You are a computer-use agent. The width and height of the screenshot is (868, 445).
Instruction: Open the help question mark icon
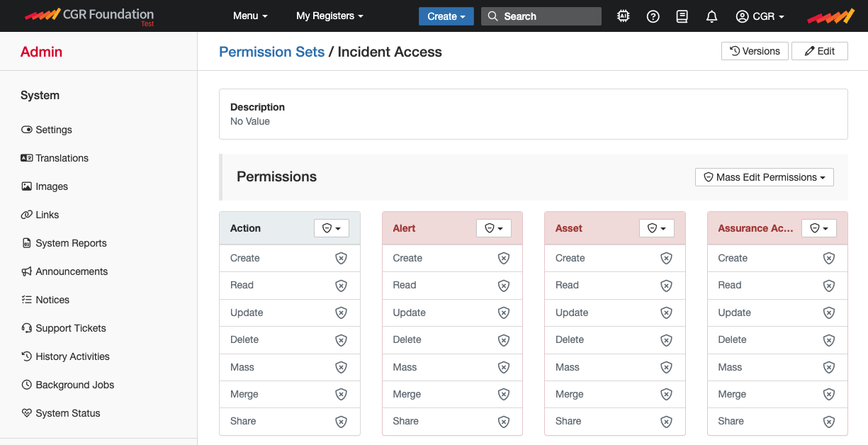(x=653, y=16)
